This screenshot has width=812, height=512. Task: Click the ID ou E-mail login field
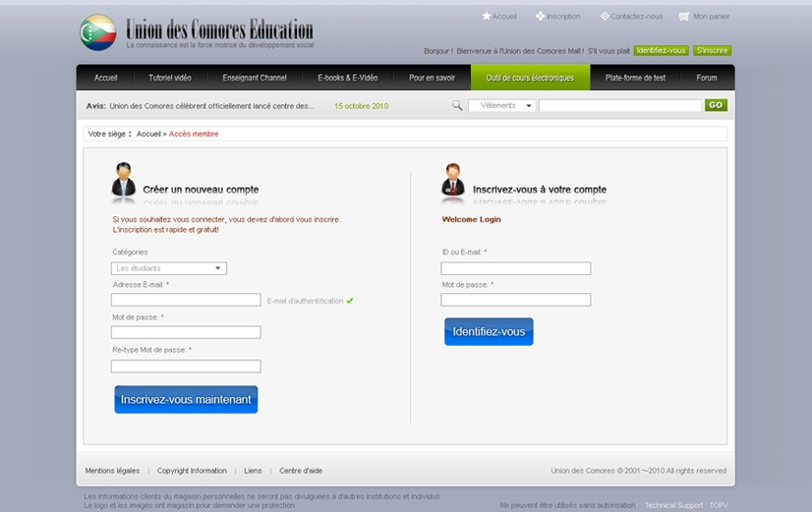[x=515, y=268]
